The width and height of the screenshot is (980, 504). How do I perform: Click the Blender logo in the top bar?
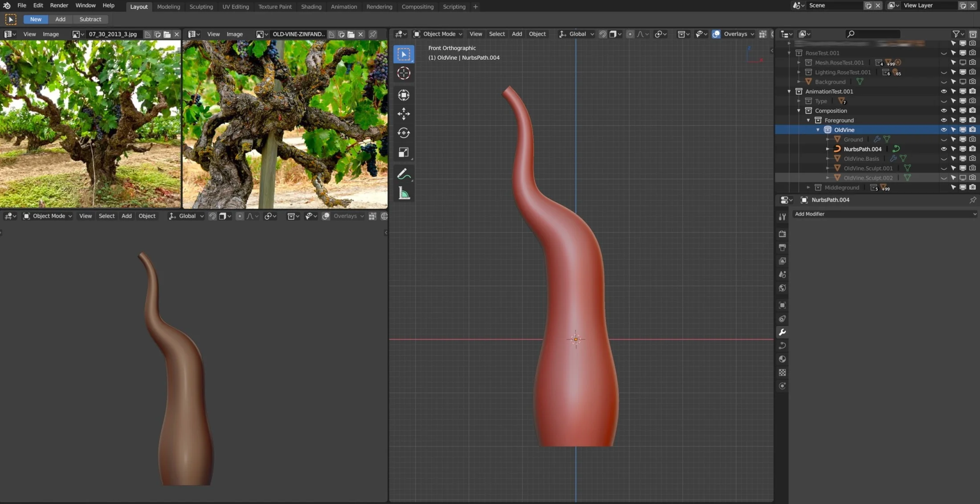7,5
